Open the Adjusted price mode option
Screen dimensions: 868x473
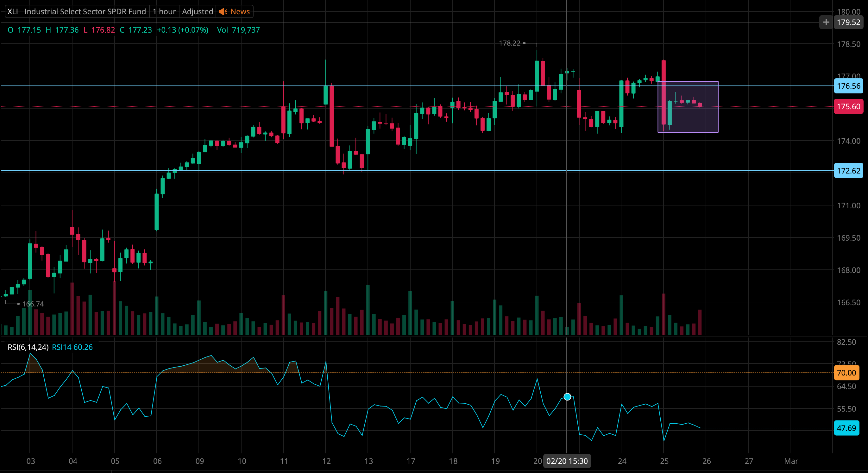point(198,12)
